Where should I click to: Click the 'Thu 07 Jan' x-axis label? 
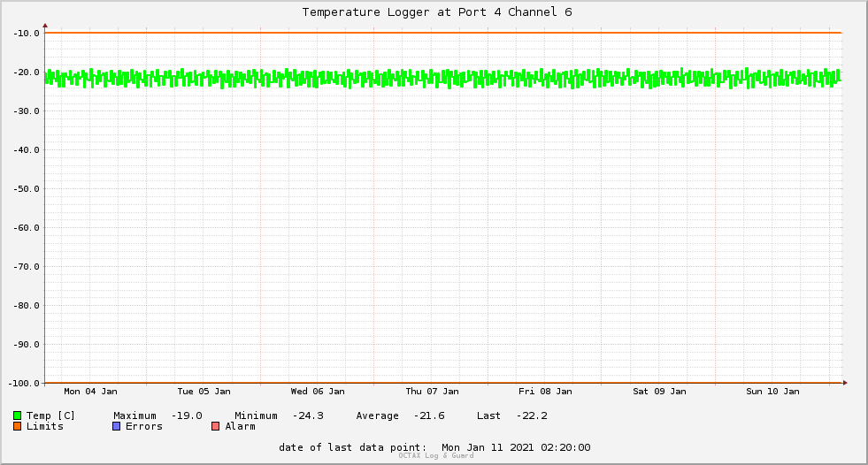click(433, 392)
